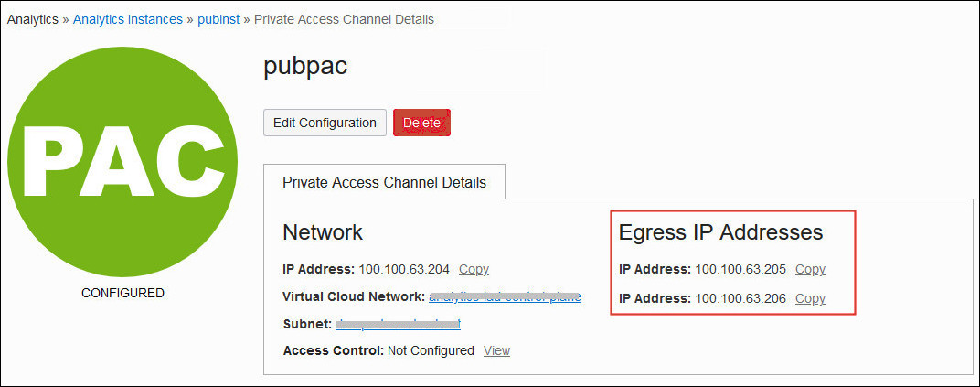The height and width of the screenshot is (387, 980).
Task: Copy egress IP address 100.100.63.206
Action: (x=810, y=298)
